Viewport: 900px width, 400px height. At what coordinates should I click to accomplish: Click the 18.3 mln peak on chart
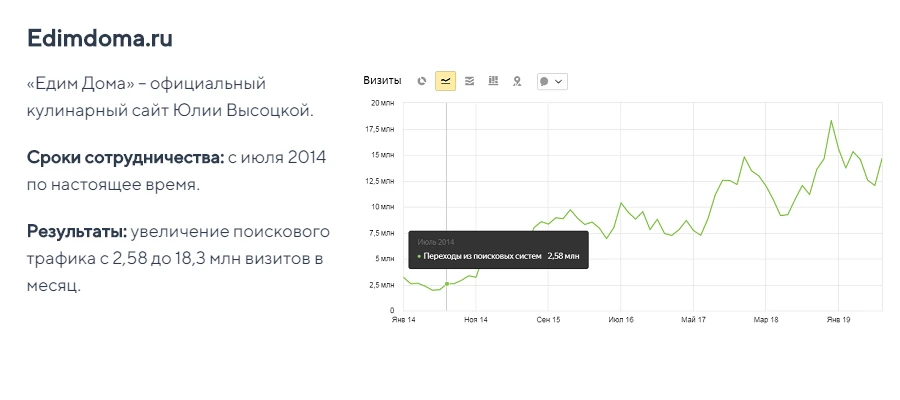tap(831, 121)
